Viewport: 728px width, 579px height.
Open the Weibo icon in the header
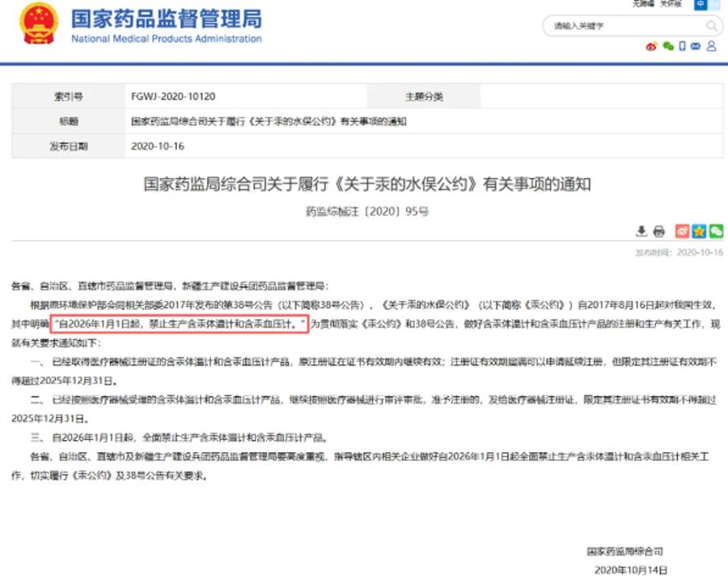(x=652, y=47)
